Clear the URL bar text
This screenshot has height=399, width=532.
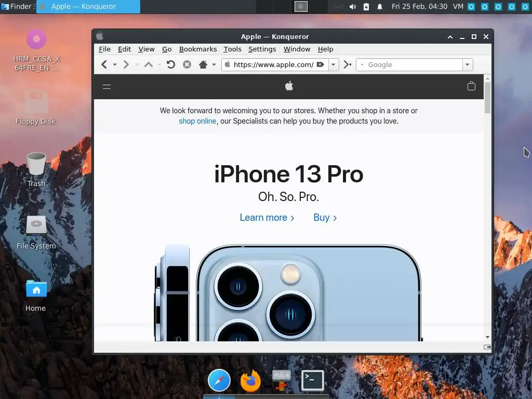(320, 64)
